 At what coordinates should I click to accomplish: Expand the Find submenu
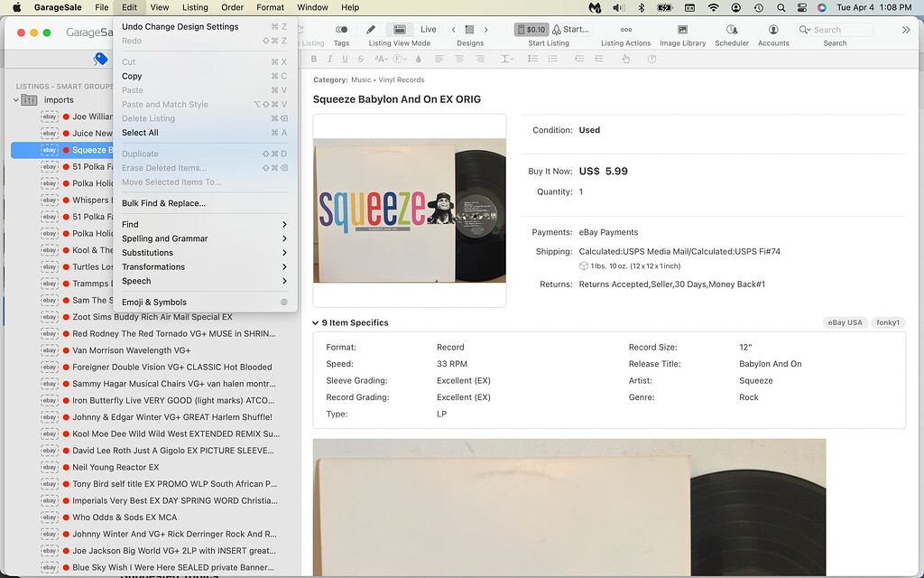pyautogui.click(x=205, y=224)
